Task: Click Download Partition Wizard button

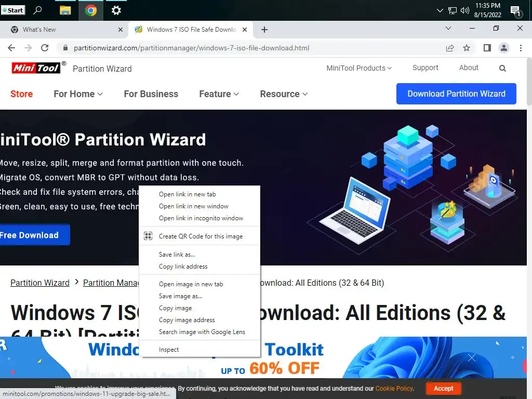Action: [x=456, y=94]
